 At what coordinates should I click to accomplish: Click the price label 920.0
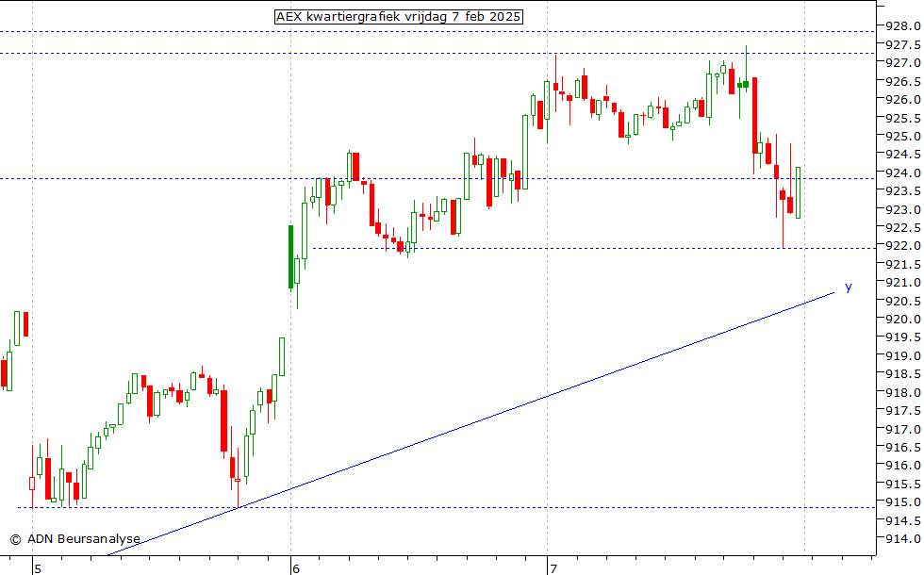(903, 320)
